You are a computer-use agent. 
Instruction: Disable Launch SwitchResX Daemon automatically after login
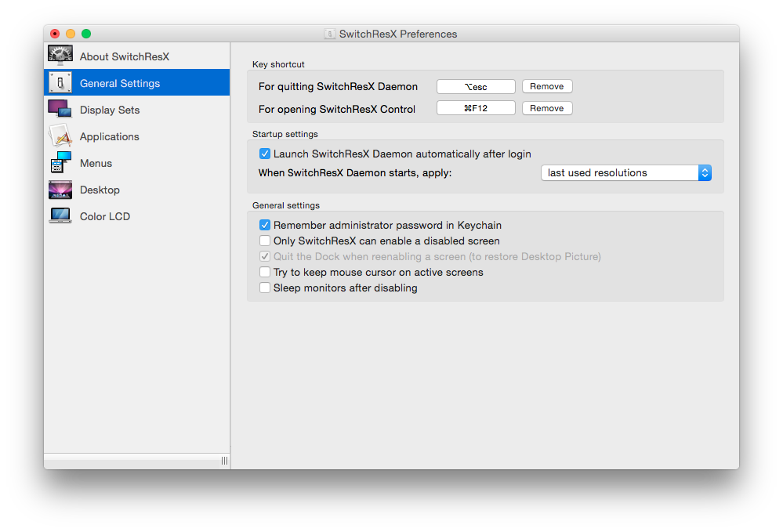265,154
